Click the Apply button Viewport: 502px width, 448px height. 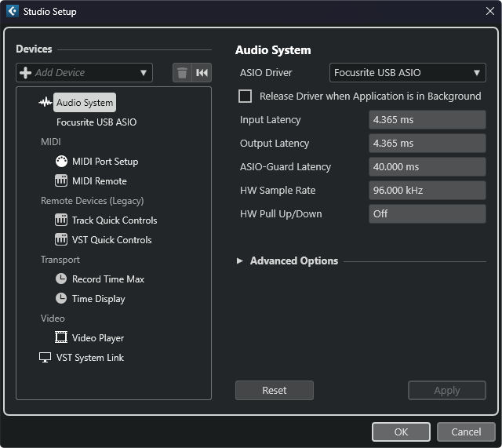(x=447, y=391)
